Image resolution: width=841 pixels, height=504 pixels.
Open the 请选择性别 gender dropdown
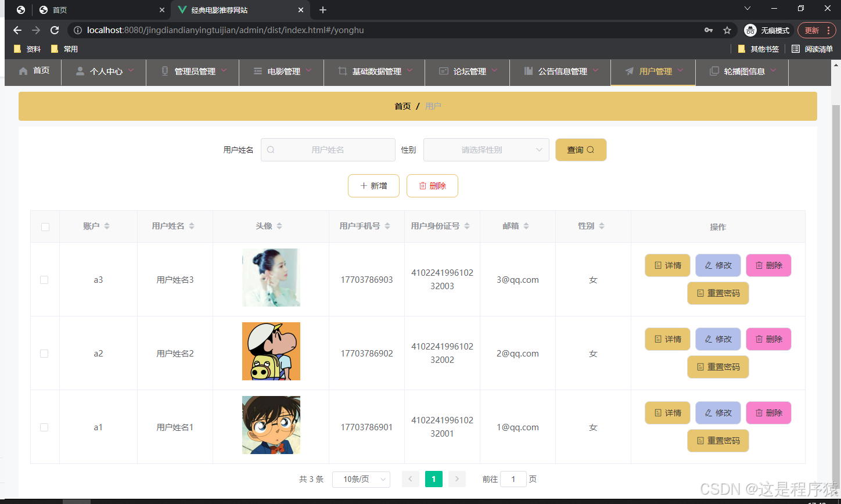[x=486, y=150]
